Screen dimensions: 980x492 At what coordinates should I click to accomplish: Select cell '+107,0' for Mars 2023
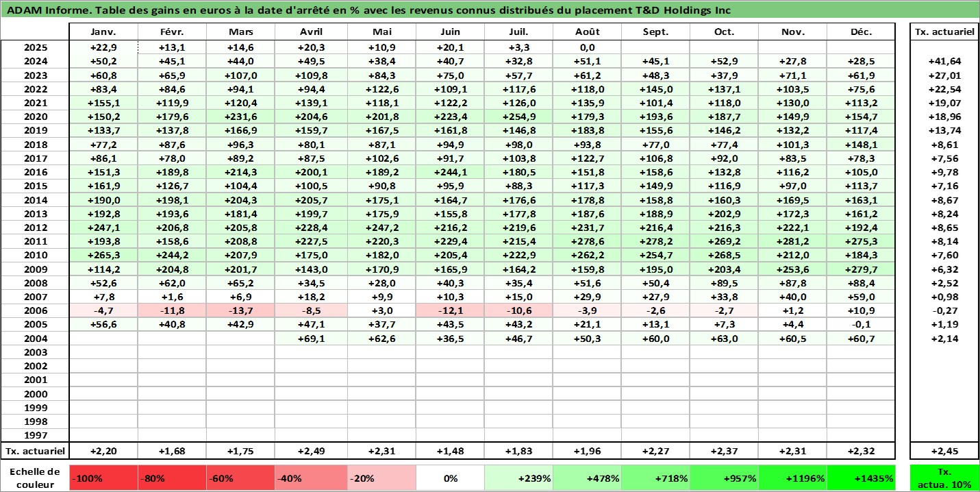coord(241,75)
